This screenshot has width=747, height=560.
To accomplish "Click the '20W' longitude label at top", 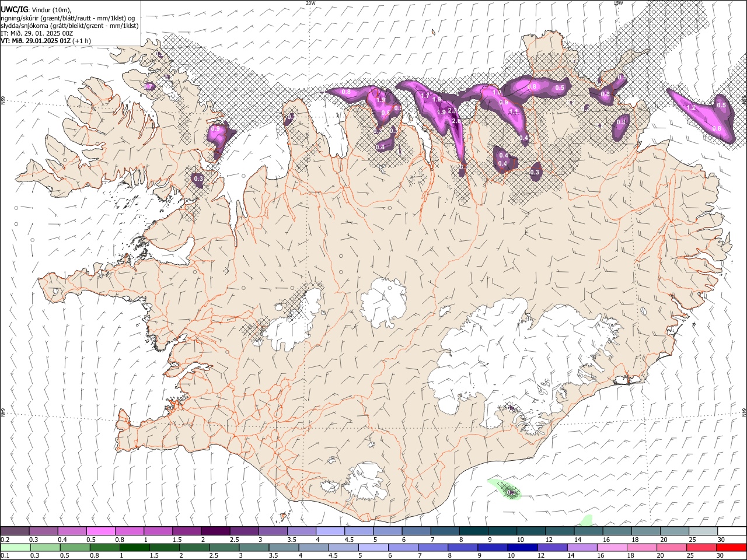I will (310, 3).
